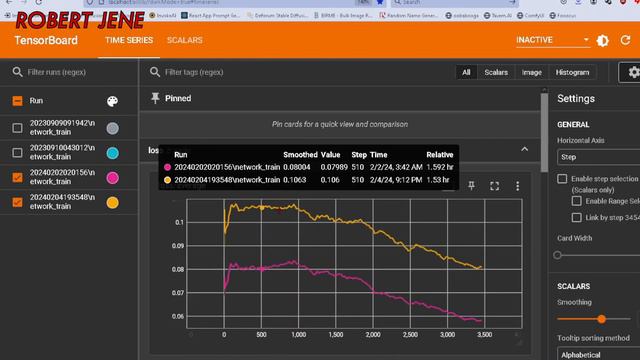Click search icon beside Filter tags
Viewport: 640px width, 360px height.
[155, 72]
